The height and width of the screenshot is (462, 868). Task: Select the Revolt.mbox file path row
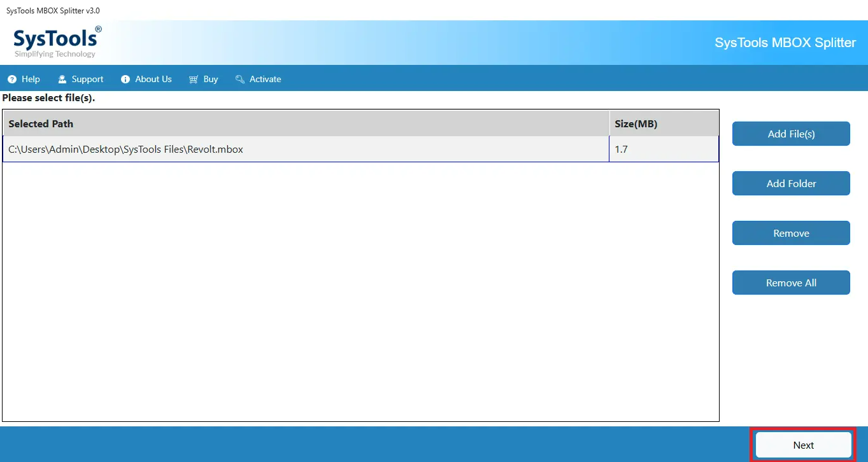point(360,150)
